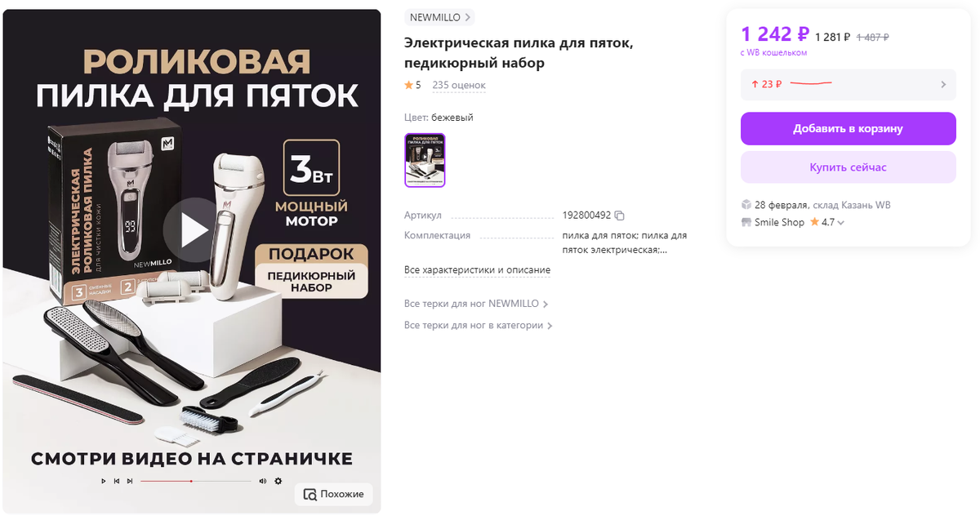Click the gear settings icon on the video bar
Viewport: 980px width, 516px height.
click(x=278, y=481)
